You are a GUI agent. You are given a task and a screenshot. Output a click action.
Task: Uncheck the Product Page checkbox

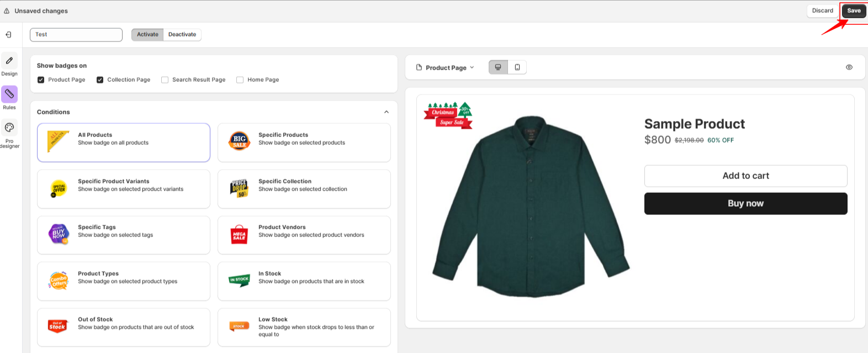tap(41, 80)
